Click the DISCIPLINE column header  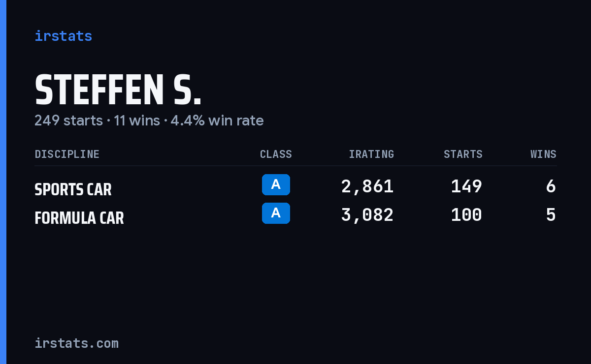click(x=67, y=154)
